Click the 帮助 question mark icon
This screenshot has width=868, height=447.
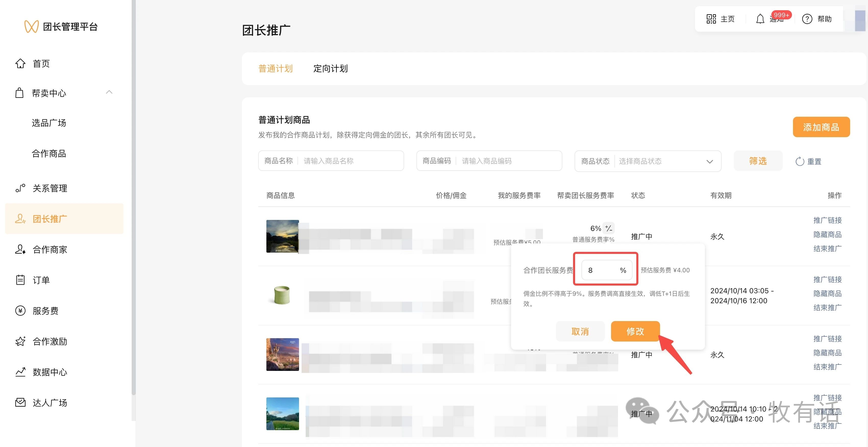(x=807, y=19)
